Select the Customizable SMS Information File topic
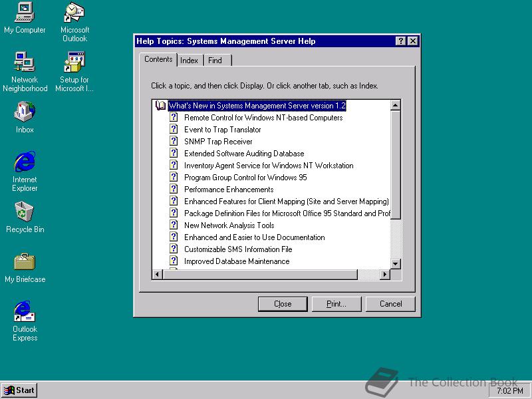 (x=238, y=249)
